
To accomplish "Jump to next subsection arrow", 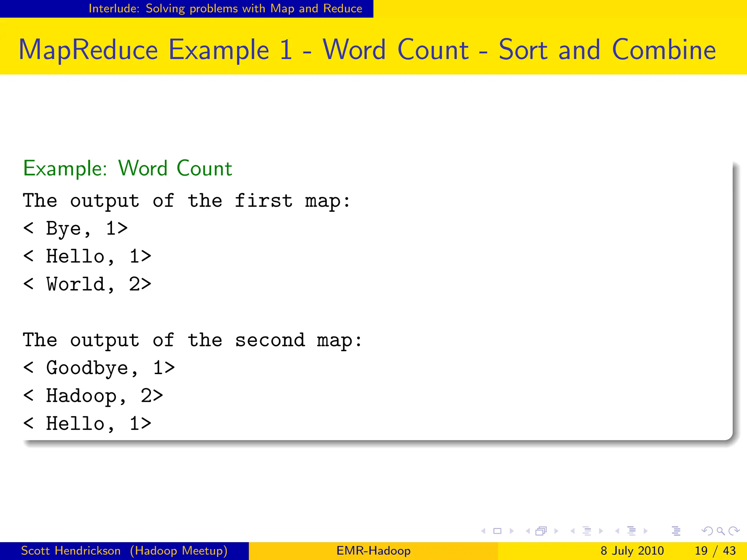I will 601,531.
